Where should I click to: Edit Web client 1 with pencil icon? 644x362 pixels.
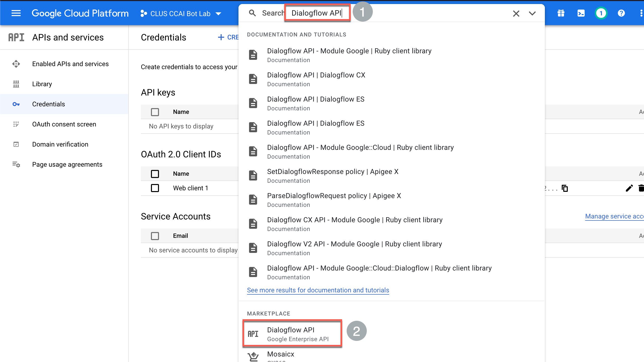629,188
